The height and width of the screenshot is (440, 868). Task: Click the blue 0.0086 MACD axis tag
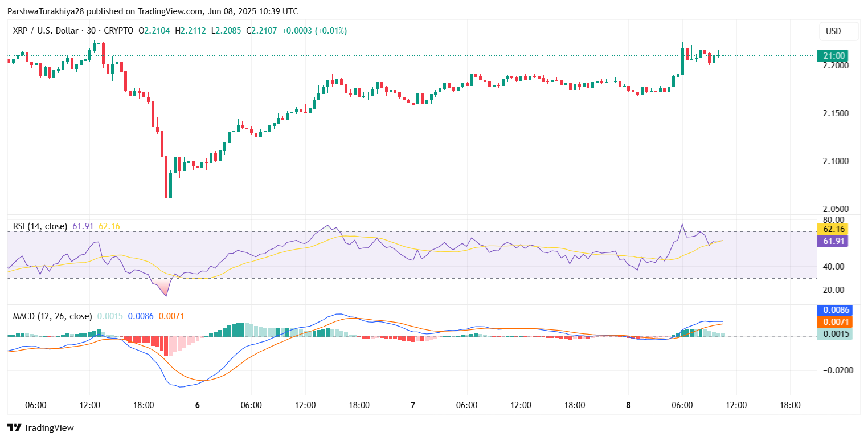(834, 311)
